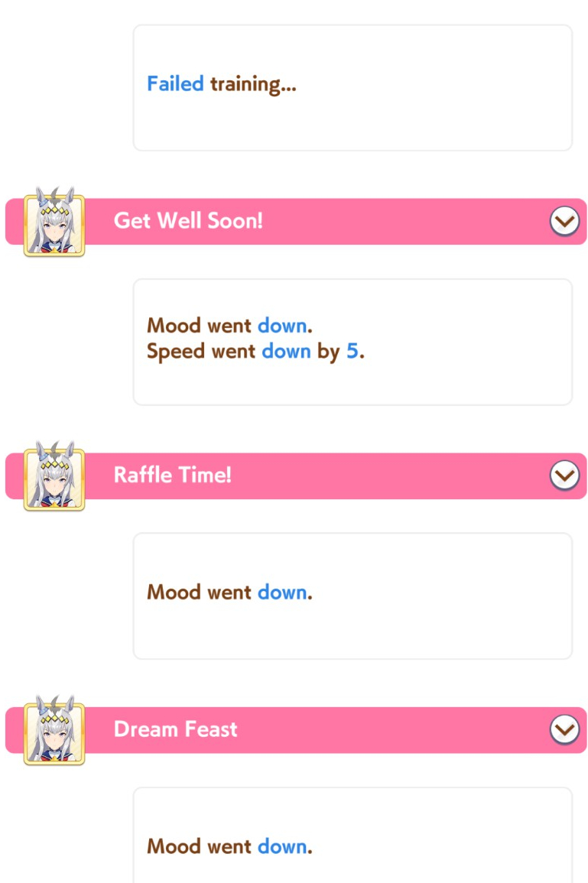Tap the character portrait beside Raffle Time!
This screenshot has height=883, width=588.
pyautogui.click(x=54, y=476)
